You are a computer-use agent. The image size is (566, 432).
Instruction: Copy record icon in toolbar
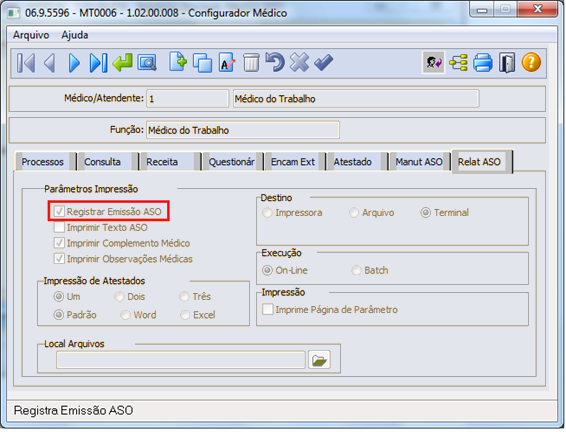pyautogui.click(x=203, y=63)
